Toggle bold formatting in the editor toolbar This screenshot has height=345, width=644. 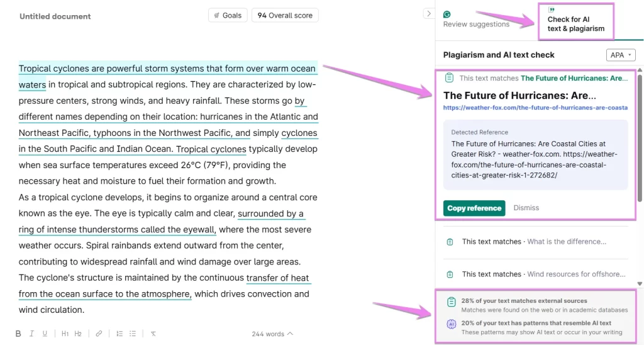[x=18, y=334]
